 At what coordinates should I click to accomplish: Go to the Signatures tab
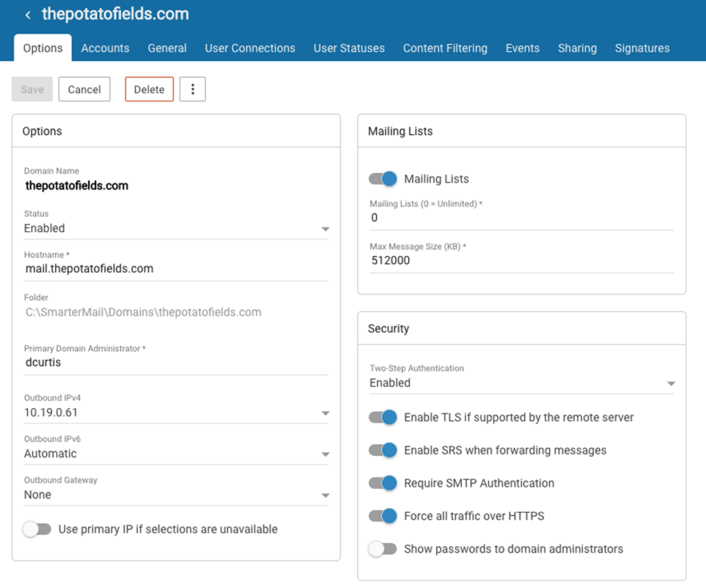642,48
